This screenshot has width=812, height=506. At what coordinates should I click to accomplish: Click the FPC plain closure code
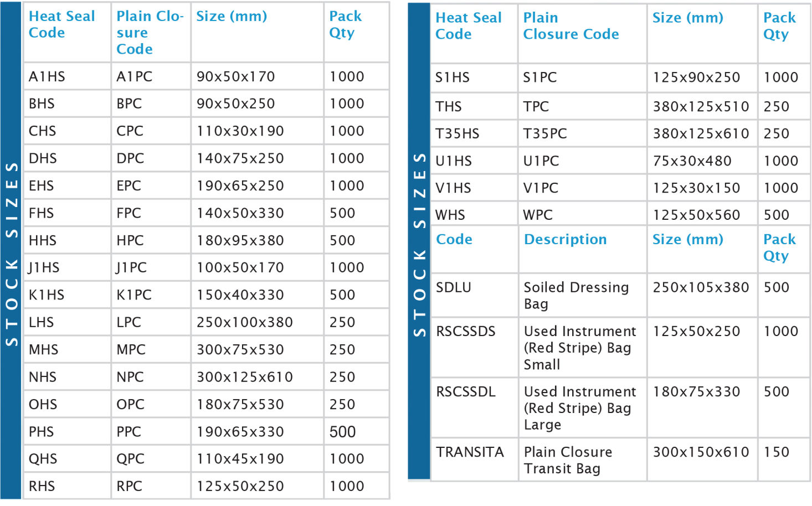[x=129, y=213]
